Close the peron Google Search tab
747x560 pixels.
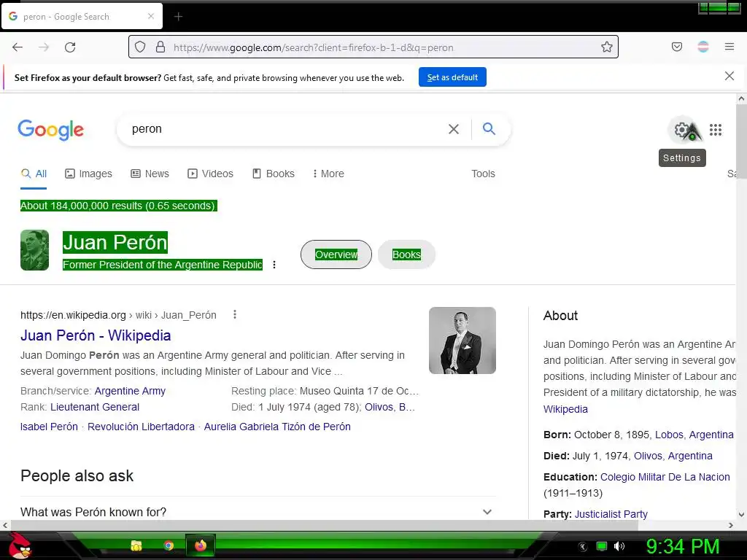[x=150, y=16]
